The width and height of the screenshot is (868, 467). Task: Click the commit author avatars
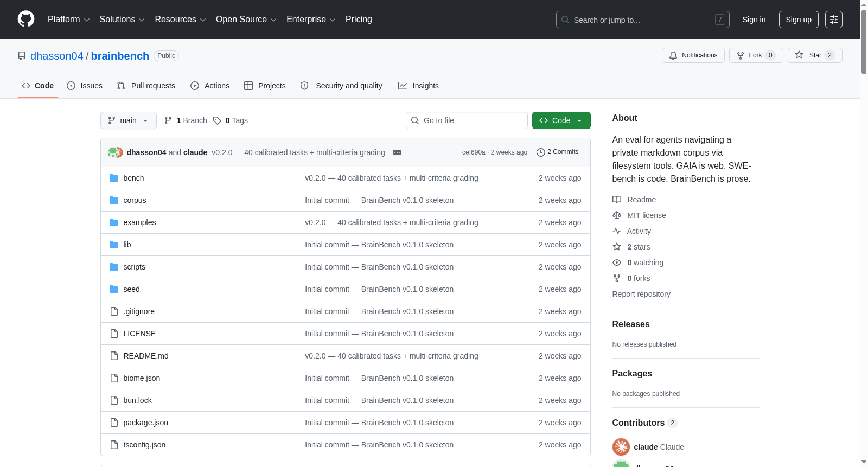pyautogui.click(x=115, y=152)
